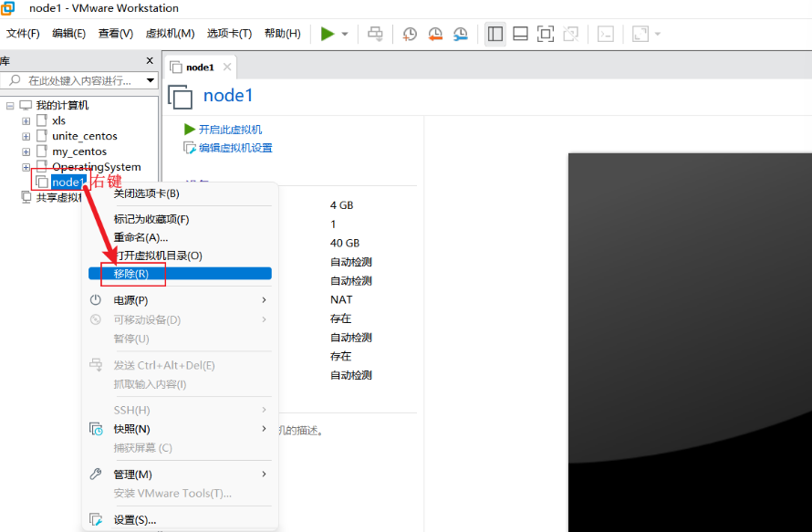Take a snapshot using the clock-plus toolbar icon

[x=410, y=34]
